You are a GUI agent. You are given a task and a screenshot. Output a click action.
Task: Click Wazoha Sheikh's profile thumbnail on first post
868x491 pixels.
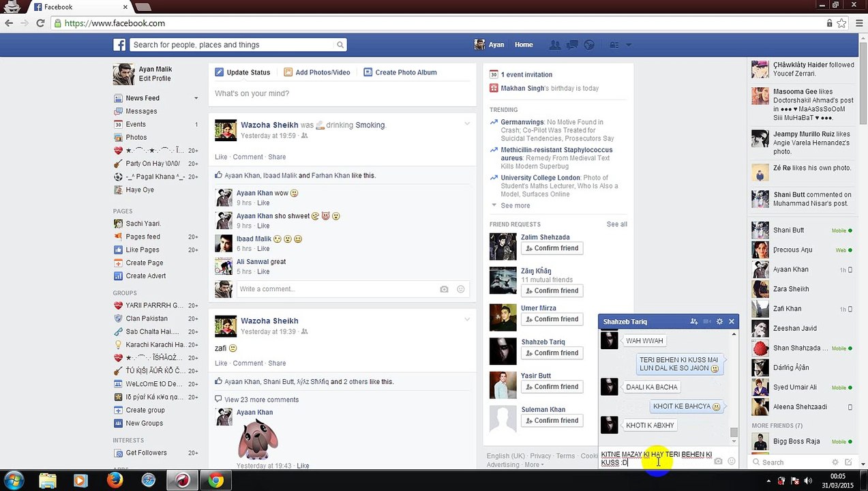tap(226, 130)
